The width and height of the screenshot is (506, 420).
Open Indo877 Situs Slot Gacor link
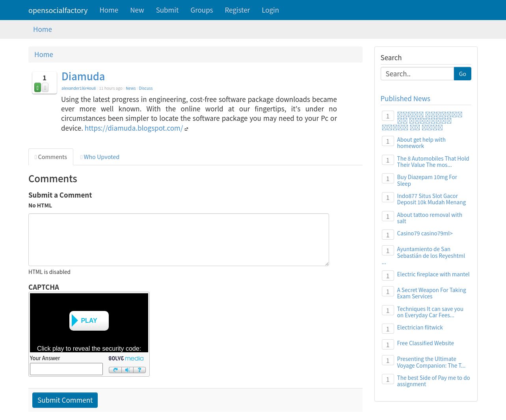click(x=432, y=199)
